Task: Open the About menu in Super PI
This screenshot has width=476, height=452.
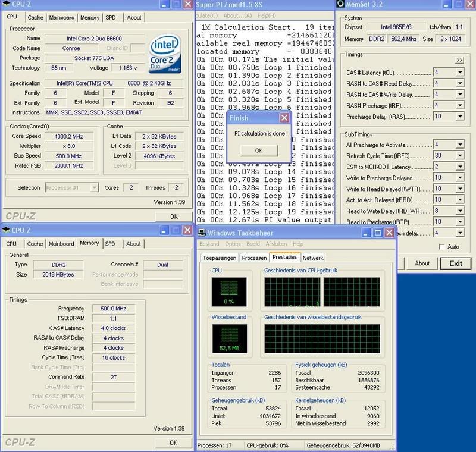Action: pyautogui.click(x=237, y=15)
